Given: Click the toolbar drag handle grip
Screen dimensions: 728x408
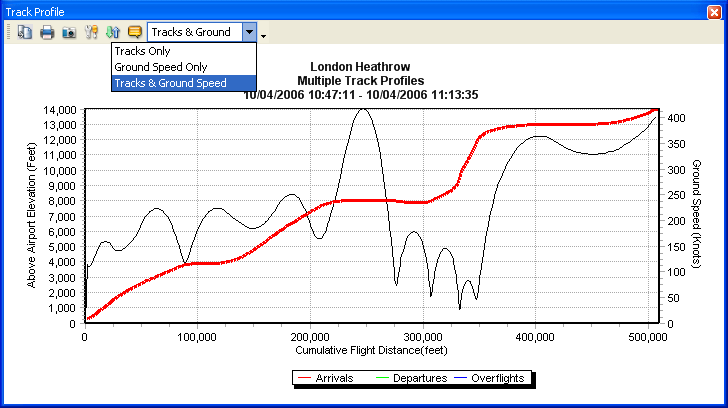Looking at the screenshot, I should [9, 32].
